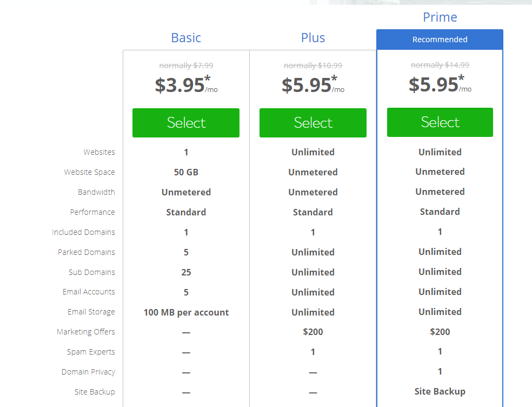
Task: Open the Basic plan heading
Action: [186, 38]
